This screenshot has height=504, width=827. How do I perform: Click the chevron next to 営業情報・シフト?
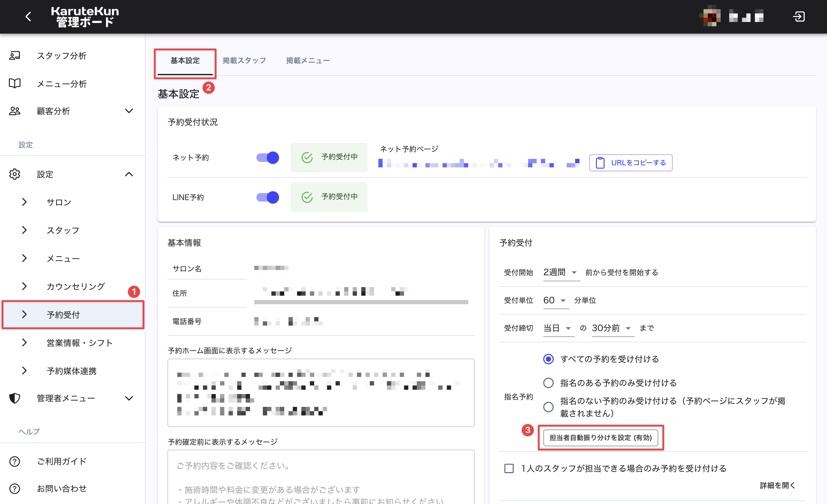pos(24,343)
